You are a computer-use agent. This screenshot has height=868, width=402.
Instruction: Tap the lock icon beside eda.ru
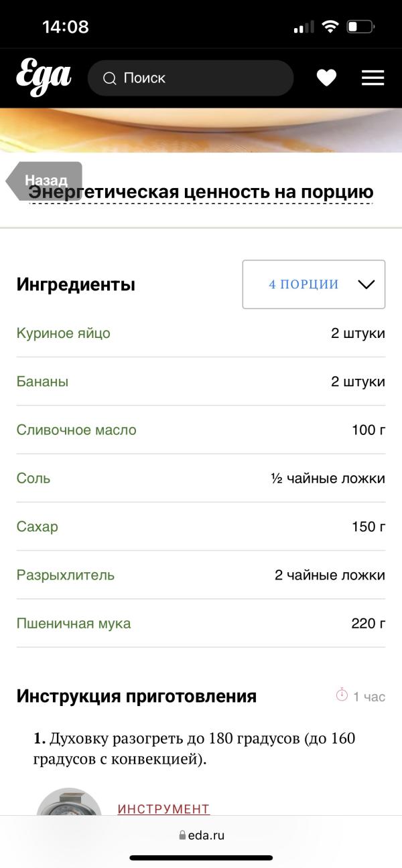[x=182, y=835]
